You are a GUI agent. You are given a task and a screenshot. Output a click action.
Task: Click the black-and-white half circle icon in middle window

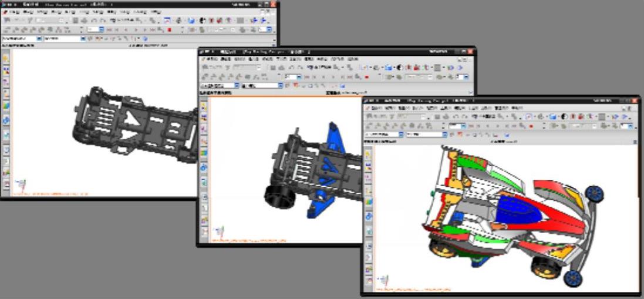399,68
